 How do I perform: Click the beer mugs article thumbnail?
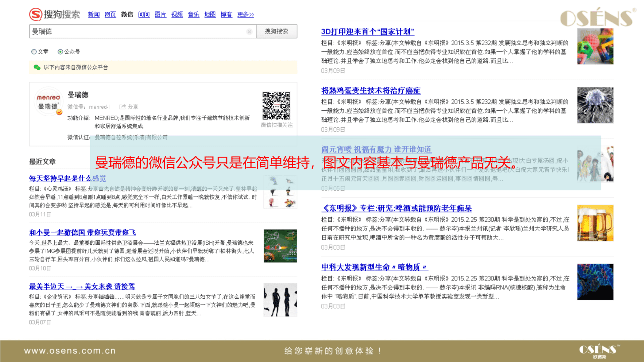[595, 223]
